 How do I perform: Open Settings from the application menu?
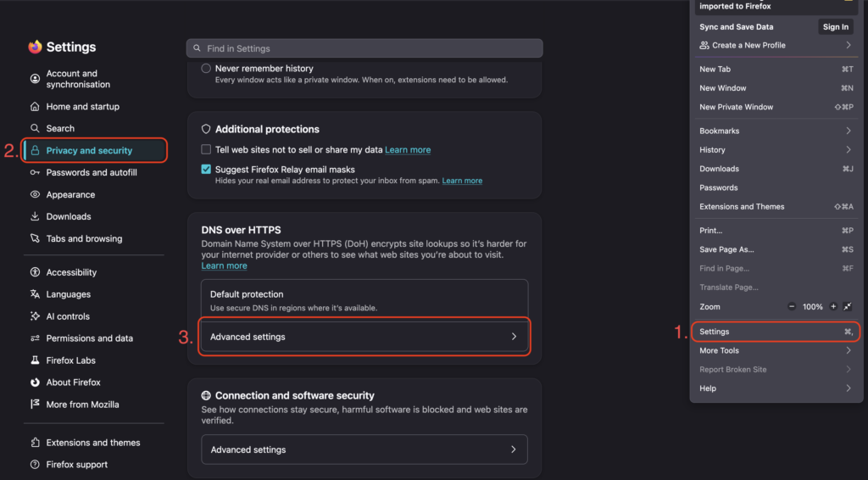click(776, 332)
